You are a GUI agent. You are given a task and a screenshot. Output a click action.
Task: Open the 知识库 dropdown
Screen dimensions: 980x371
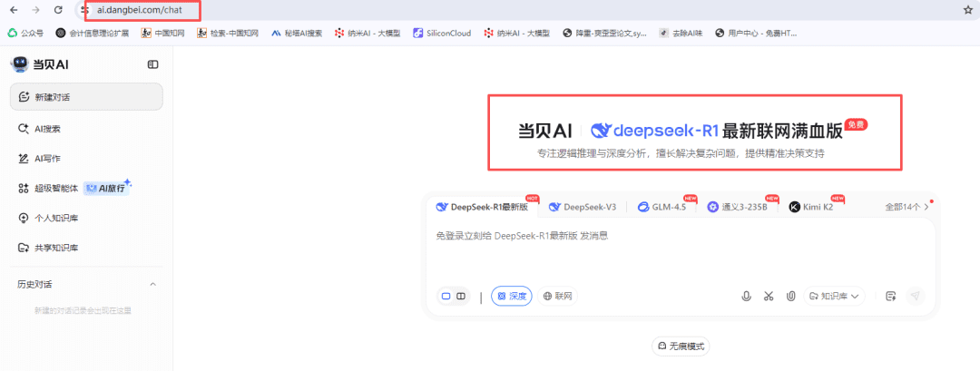click(835, 296)
